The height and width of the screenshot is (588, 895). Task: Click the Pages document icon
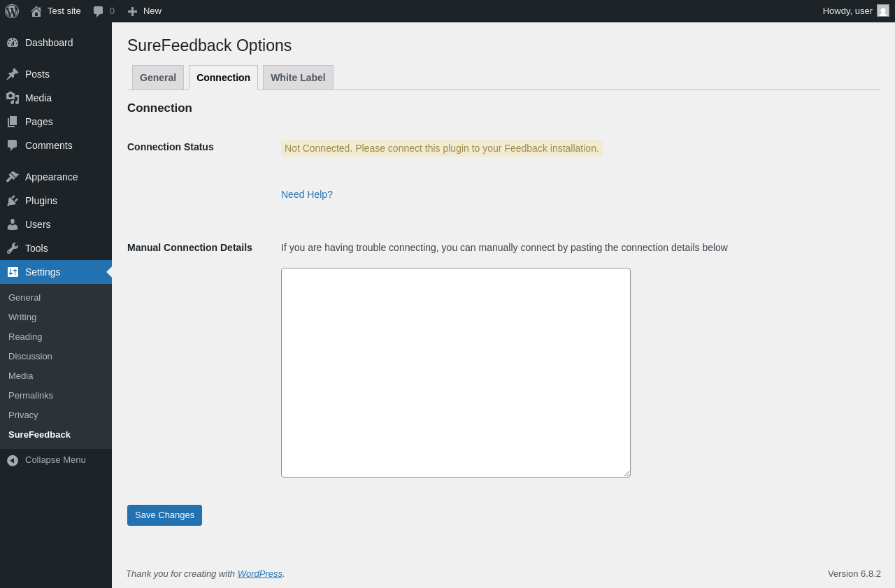13,122
